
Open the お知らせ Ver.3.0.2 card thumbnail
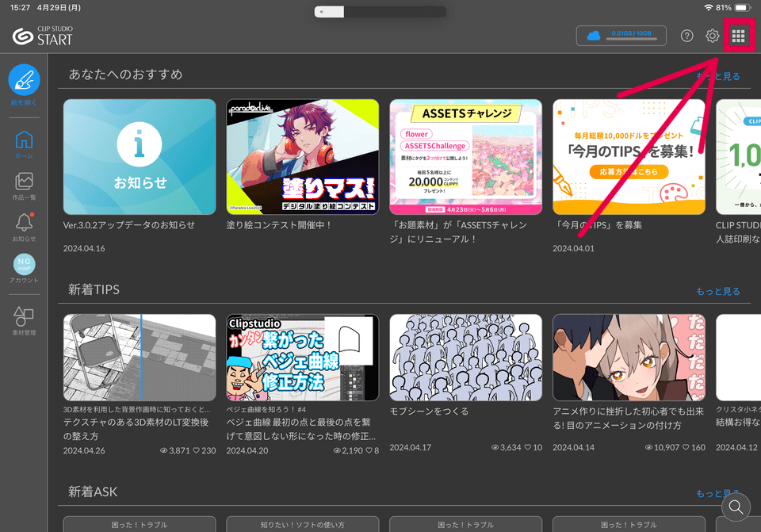click(x=140, y=157)
